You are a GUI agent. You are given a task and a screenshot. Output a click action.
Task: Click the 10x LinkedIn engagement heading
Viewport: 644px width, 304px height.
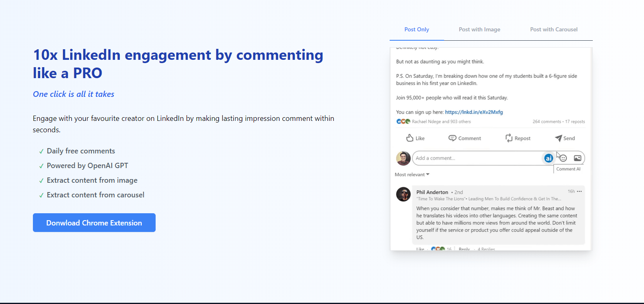click(x=178, y=64)
